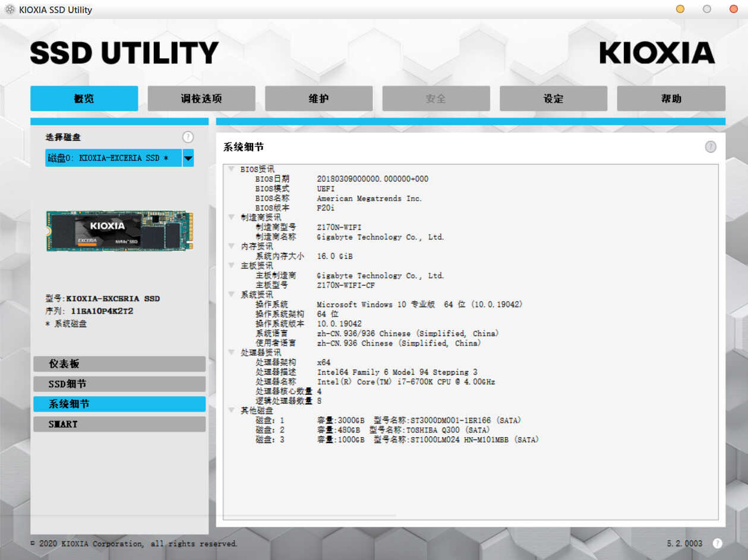Collapse the 系统资讯 tree section
This screenshot has height=560, width=748.
[231, 295]
